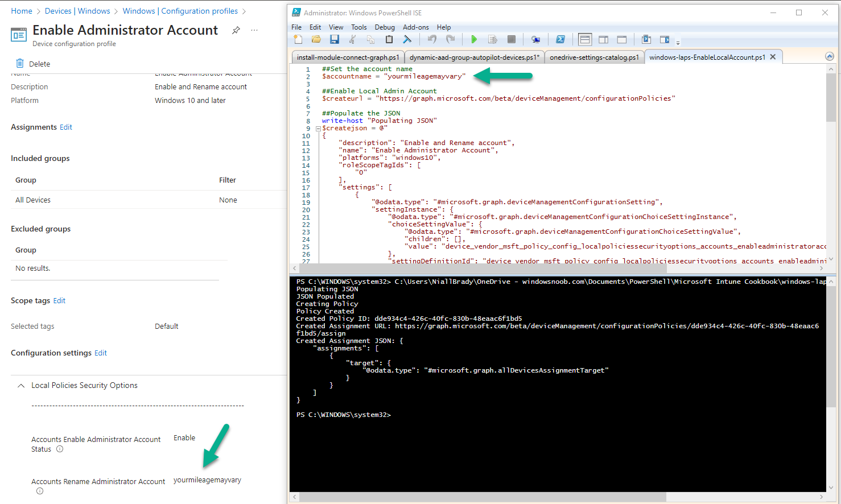Edit the Configuration settings section
Viewport: 841px width, 504px height.
(101, 353)
